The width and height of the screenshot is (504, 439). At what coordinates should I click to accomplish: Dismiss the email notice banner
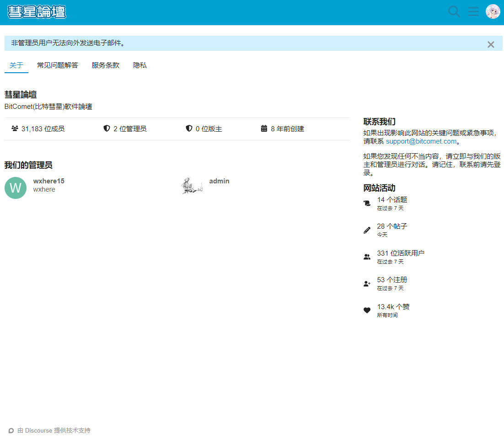[x=491, y=44]
